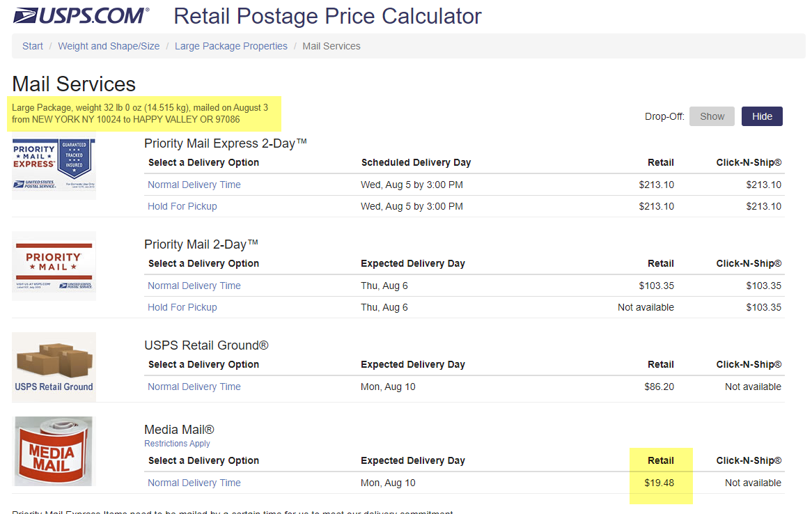Click the USPS.COM logo
The width and height of the screenshot is (812, 514).
coord(81,15)
